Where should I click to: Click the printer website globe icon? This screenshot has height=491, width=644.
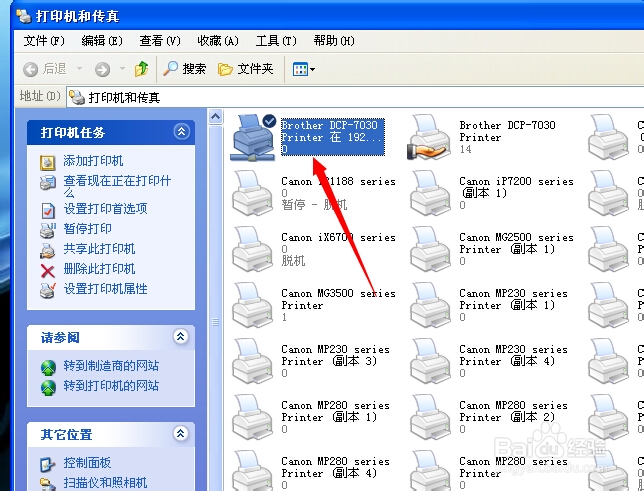pos(48,387)
